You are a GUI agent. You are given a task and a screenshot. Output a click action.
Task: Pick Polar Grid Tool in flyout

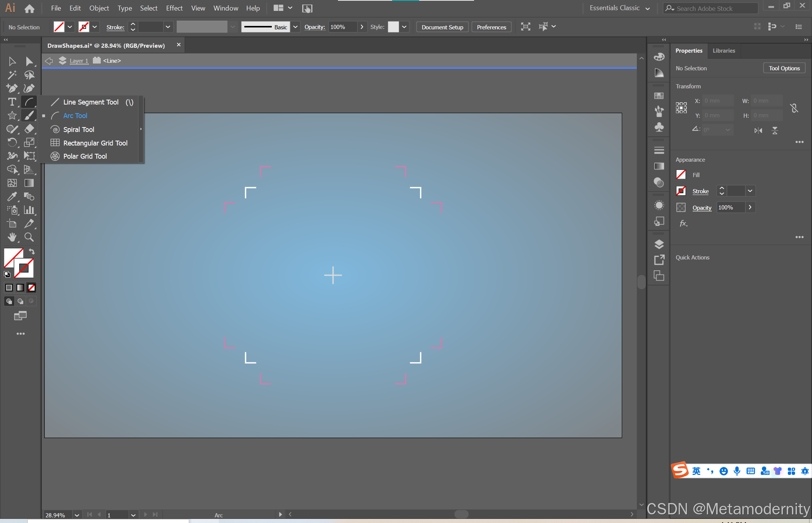tap(85, 156)
